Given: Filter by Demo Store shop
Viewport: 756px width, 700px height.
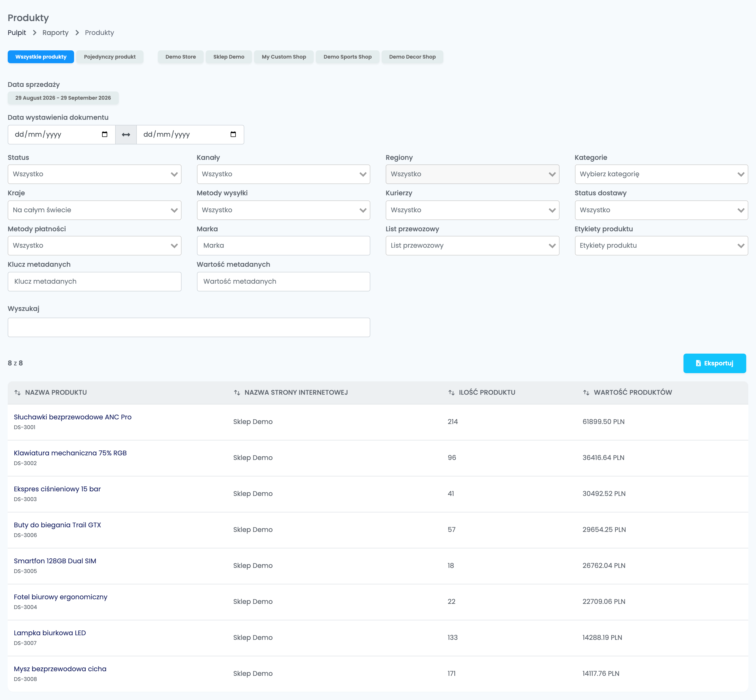Looking at the screenshot, I should (x=180, y=57).
